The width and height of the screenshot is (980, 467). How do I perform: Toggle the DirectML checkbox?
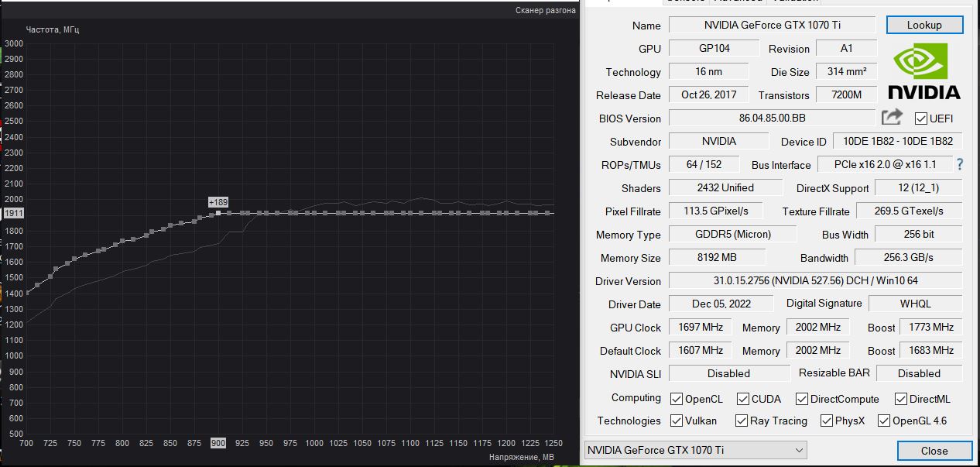901,399
